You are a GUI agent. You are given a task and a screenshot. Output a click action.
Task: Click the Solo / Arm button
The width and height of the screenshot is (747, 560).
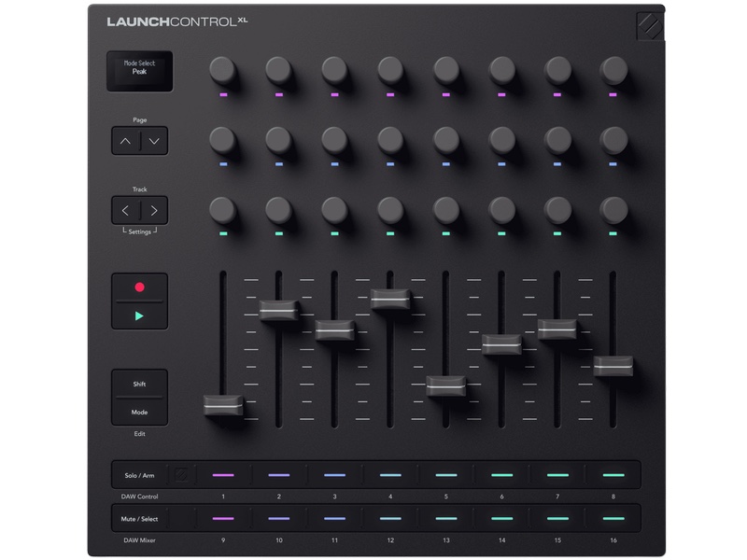tap(139, 475)
